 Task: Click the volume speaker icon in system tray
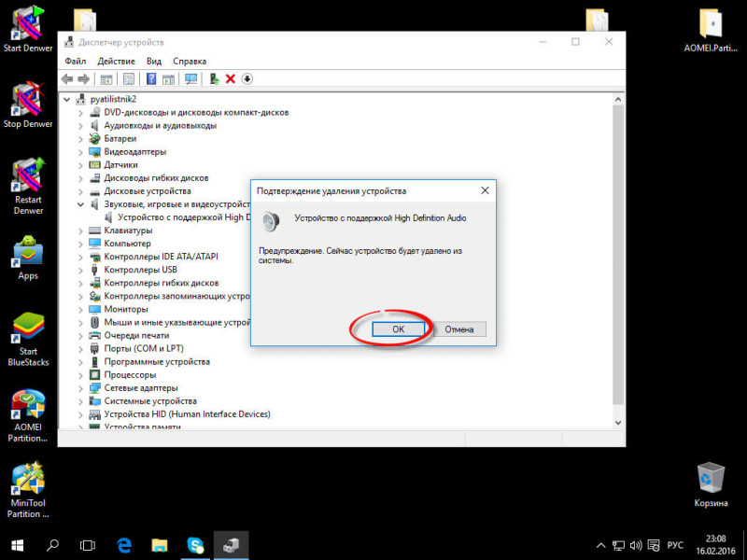coord(636,546)
